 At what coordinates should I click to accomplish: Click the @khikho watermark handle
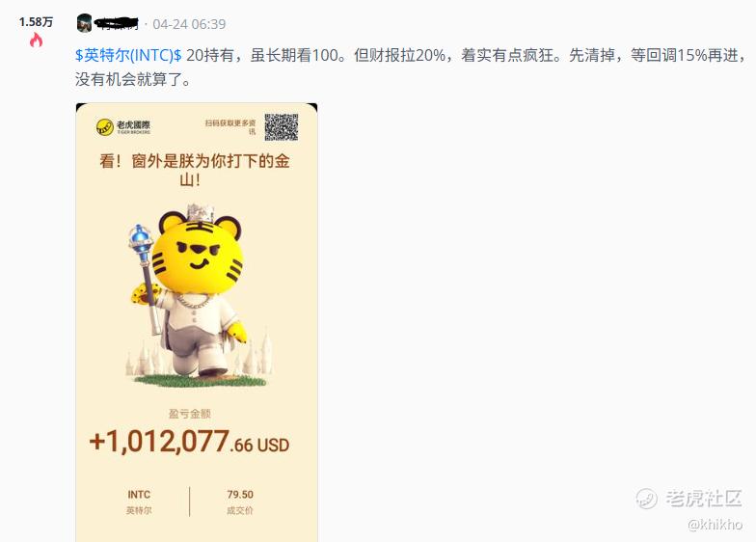715,525
